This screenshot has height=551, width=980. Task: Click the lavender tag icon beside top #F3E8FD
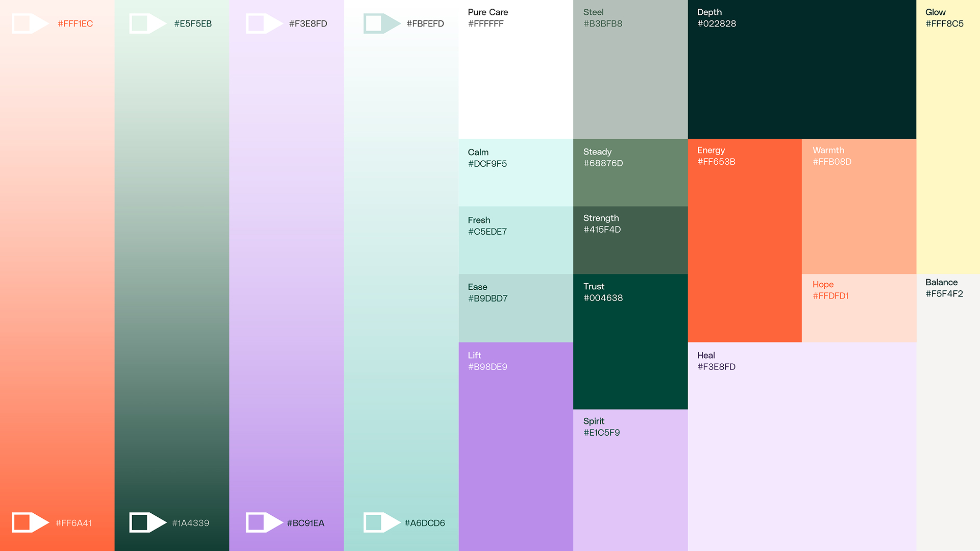click(264, 23)
